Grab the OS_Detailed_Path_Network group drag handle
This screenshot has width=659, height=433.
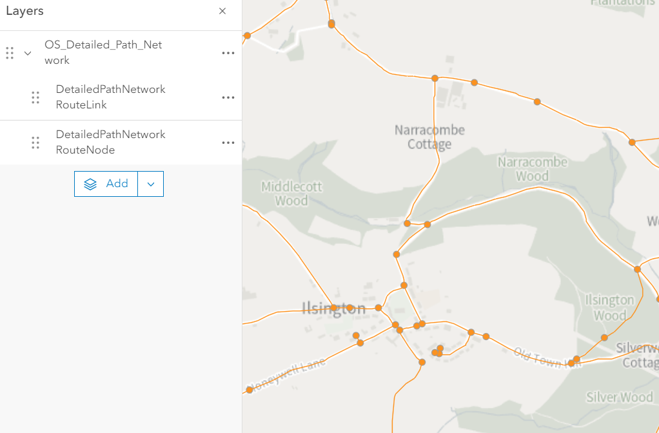10,53
